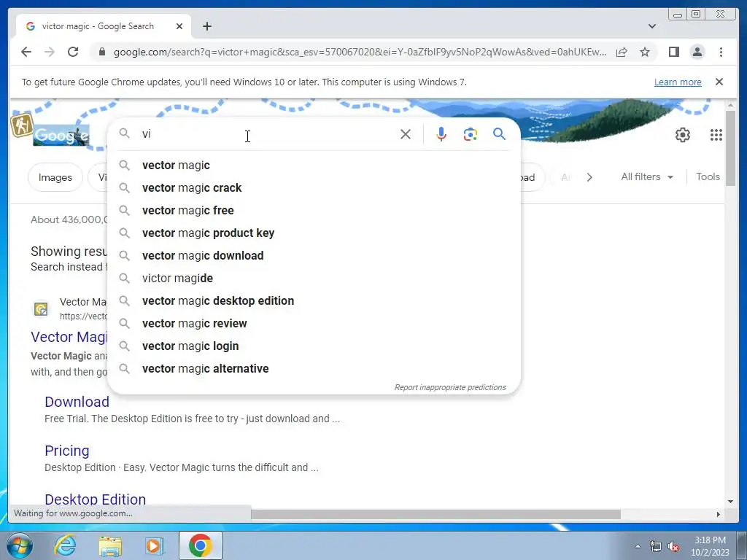Open the Chrome side panel icon
The width and height of the screenshot is (747, 560).
673,52
